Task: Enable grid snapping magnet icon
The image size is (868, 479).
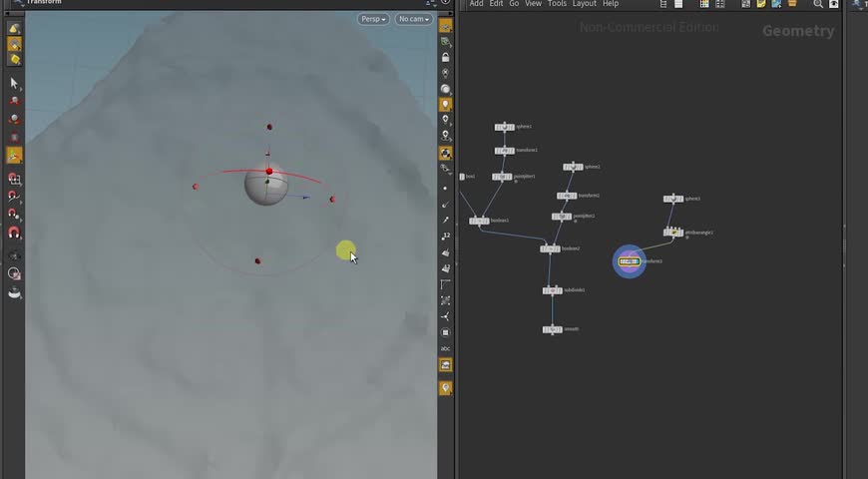Action: (x=14, y=179)
